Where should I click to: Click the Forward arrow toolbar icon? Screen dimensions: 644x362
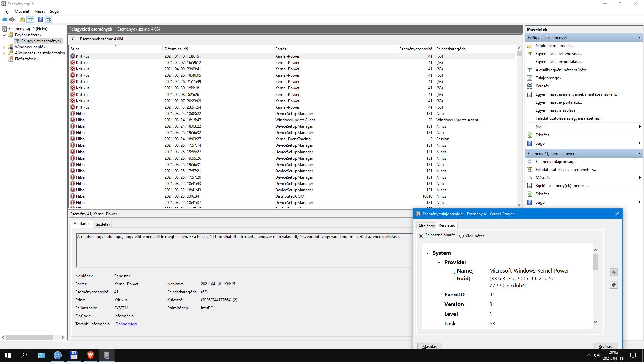[x=12, y=19]
